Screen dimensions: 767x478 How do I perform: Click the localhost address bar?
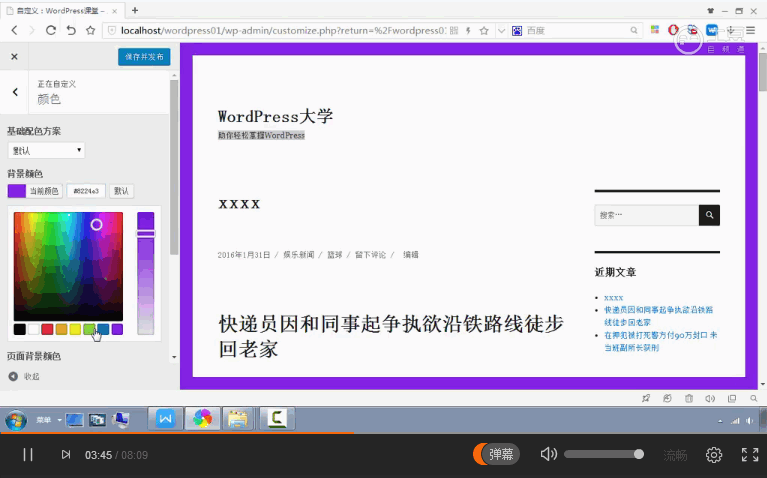click(x=283, y=30)
